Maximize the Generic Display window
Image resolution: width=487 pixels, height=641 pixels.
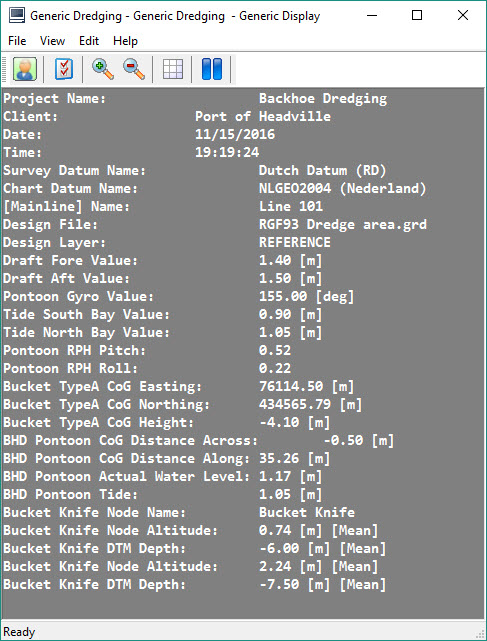417,16
